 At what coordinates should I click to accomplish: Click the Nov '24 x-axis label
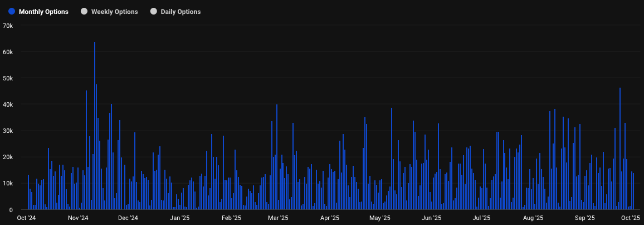coord(79,218)
